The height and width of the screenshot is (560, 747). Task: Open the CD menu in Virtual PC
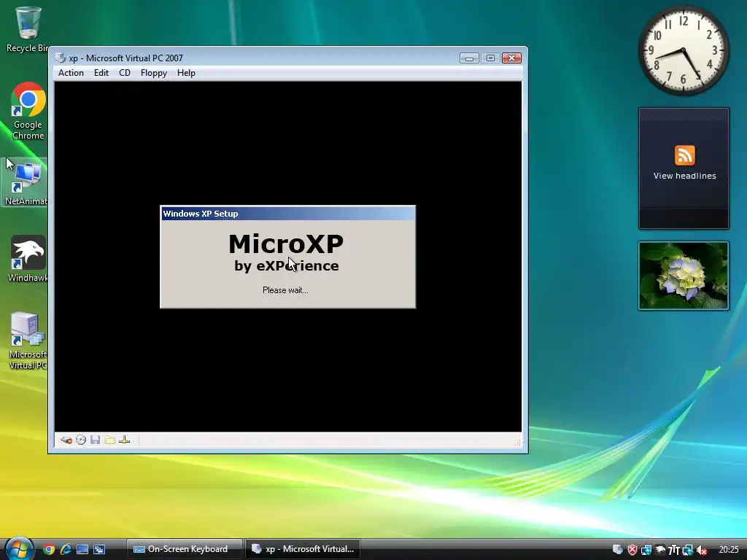[x=124, y=73]
